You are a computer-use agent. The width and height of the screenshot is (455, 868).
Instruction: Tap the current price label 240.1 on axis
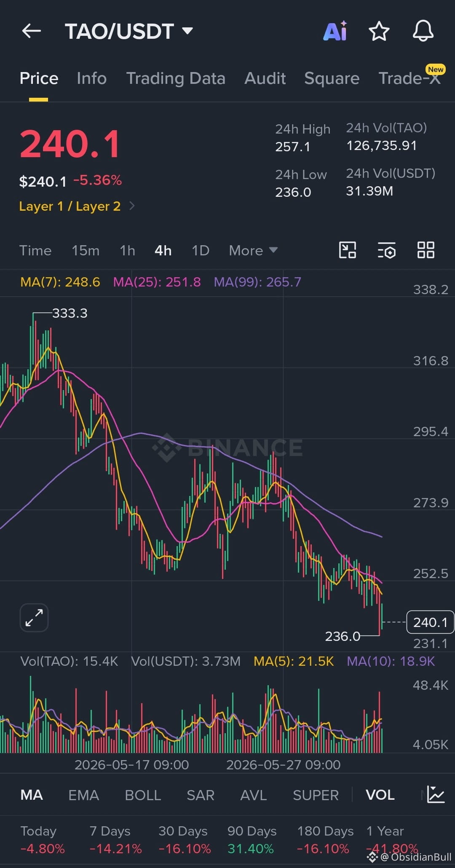pos(430,622)
